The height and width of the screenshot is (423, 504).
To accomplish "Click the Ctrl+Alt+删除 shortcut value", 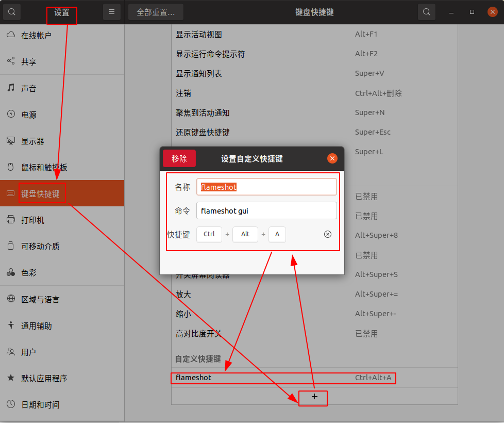I will (x=378, y=93).
